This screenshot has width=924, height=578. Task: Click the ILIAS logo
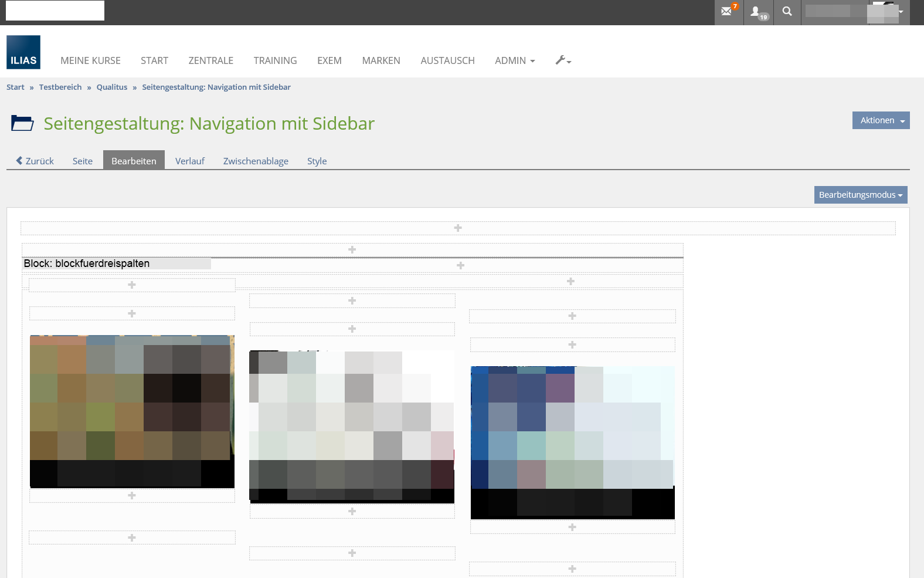[23, 52]
